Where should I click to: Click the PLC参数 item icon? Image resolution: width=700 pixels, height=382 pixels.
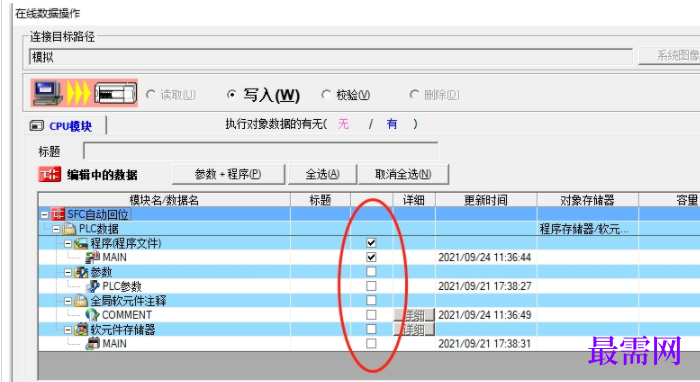pos(92,286)
